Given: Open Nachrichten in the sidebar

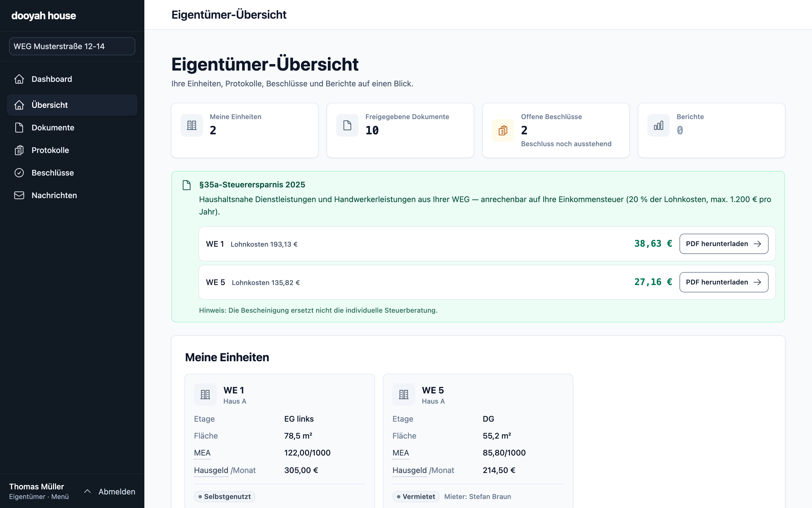Looking at the screenshot, I should [72, 195].
